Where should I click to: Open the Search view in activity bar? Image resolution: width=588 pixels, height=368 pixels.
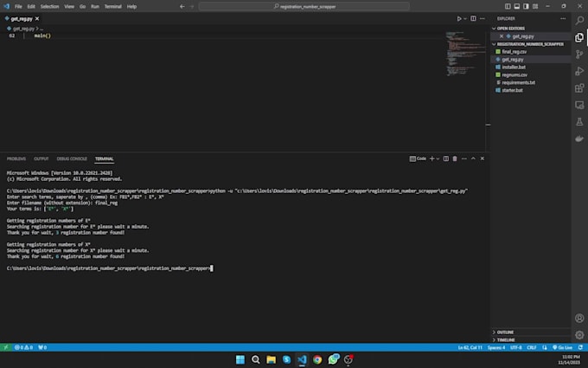click(579, 20)
